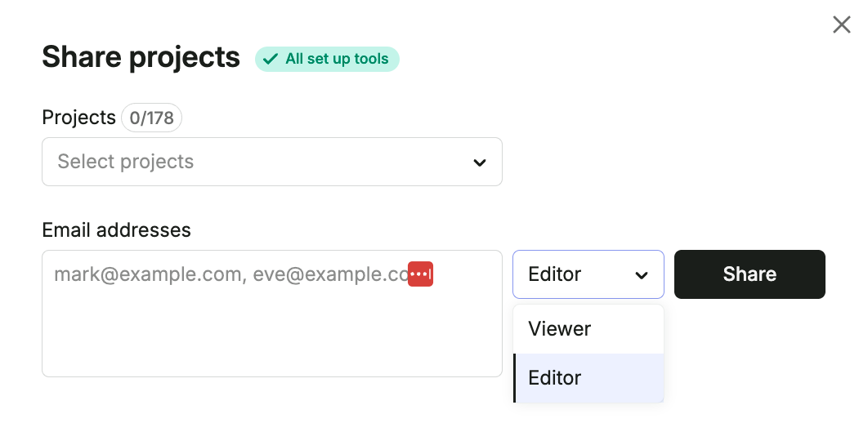
Task: Click the Share projects heading
Action: pos(141,57)
